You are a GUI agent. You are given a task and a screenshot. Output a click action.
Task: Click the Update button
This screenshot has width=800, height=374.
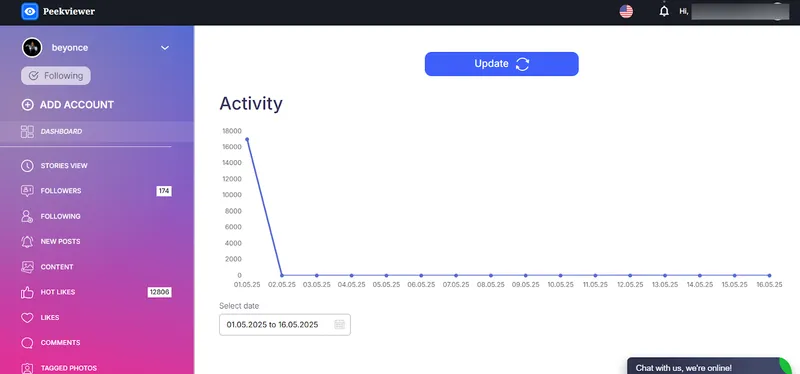point(502,64)
